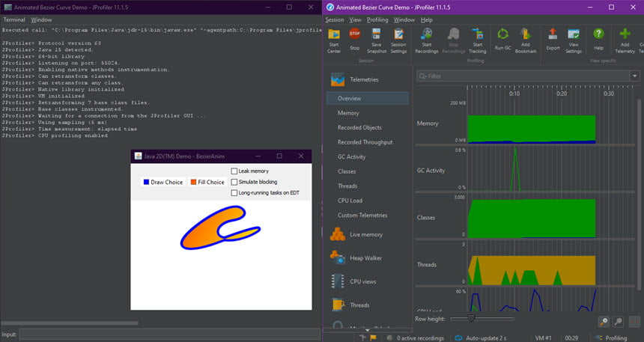Image resolution: width=644 pixels, height=342 pixels.
Task: Click the 0:20 mark on the time axis
Action: (562, 94)
